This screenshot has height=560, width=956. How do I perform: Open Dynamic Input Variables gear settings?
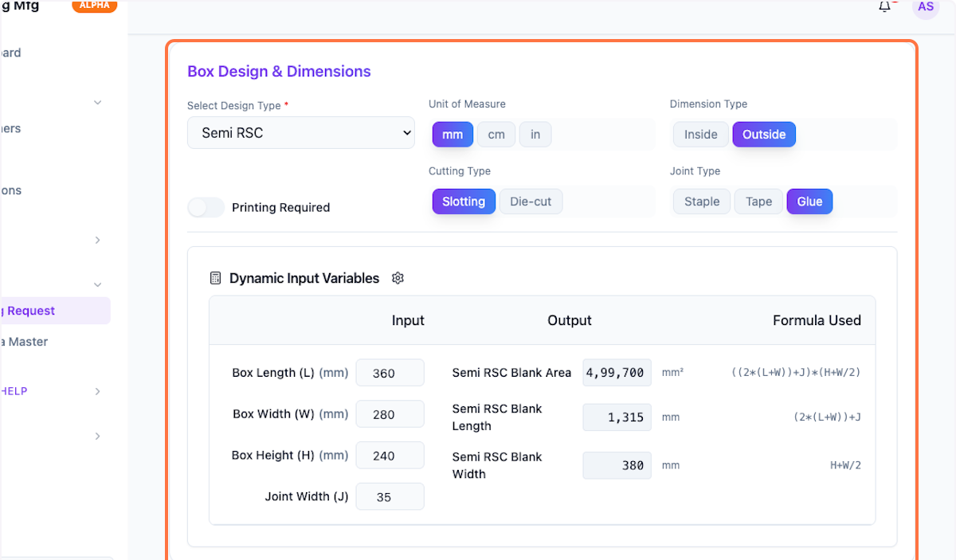[x=398, y=278]
